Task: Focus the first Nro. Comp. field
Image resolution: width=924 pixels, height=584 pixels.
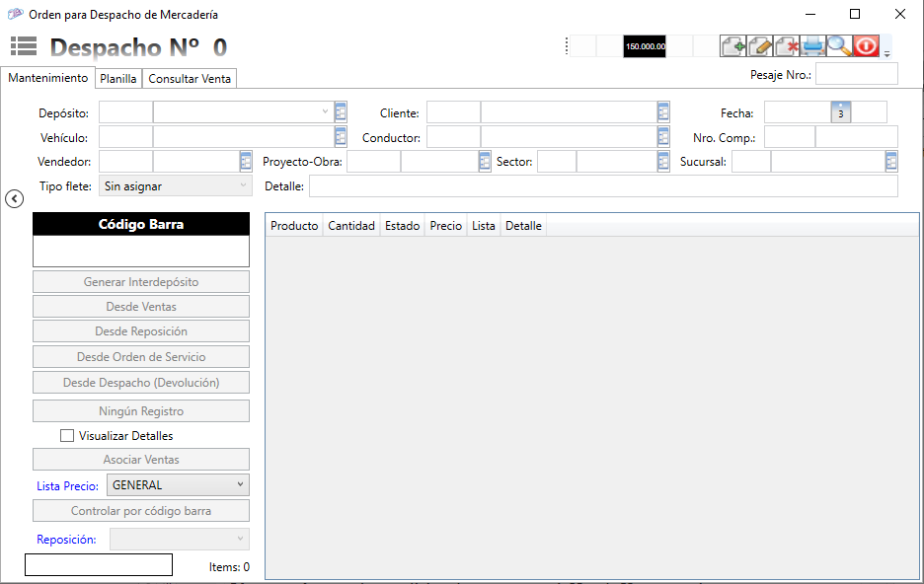Action: coord(790,136)
